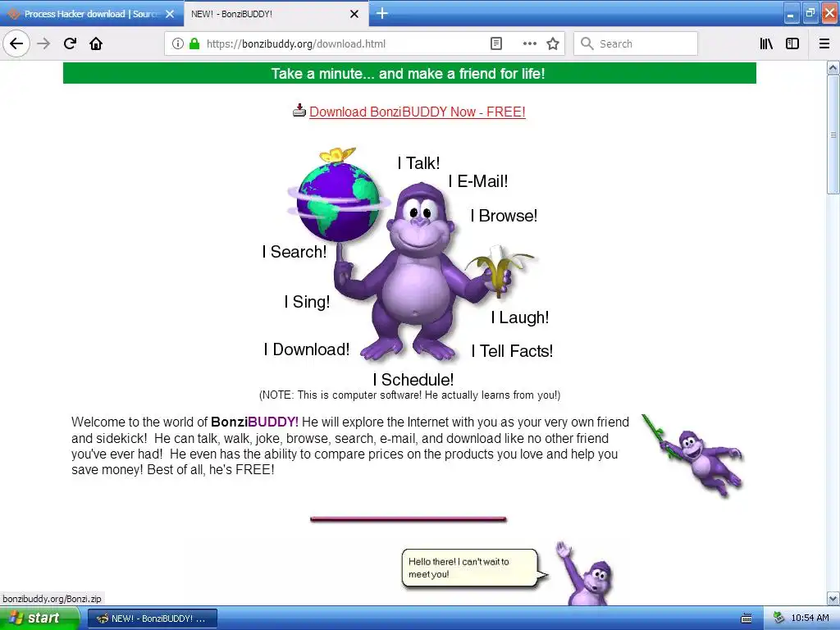The image size is (840, 630).
Task: Open the Firefox hamburger menu
Action: point(824,43)
